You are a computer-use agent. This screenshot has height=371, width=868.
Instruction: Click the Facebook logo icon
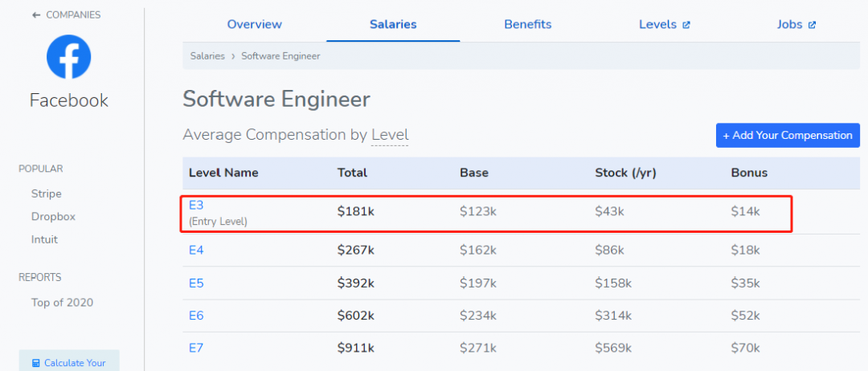68,57
